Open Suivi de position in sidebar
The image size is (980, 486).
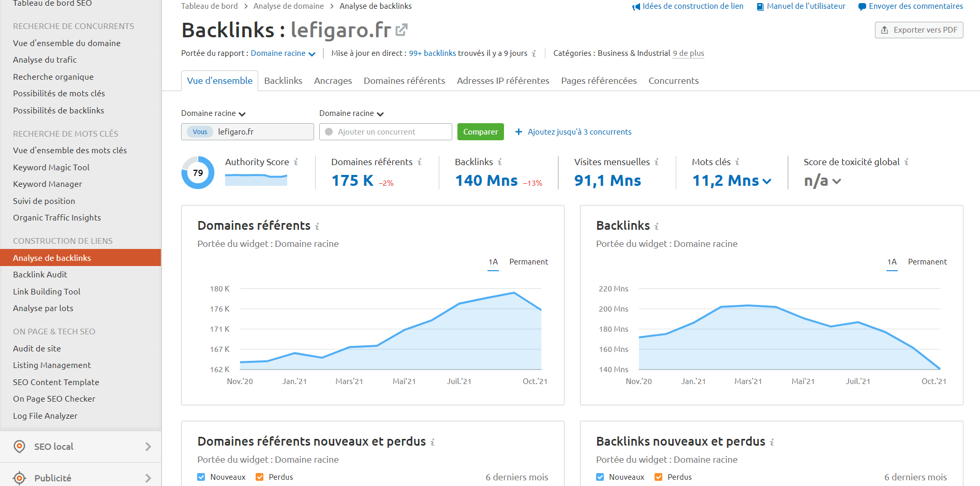click(44, 201)
